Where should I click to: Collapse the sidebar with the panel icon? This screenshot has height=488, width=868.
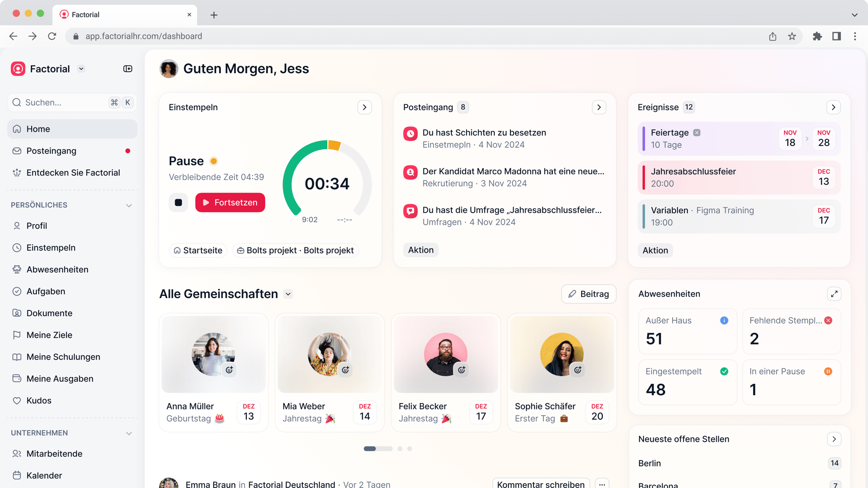tap(128, 69)
